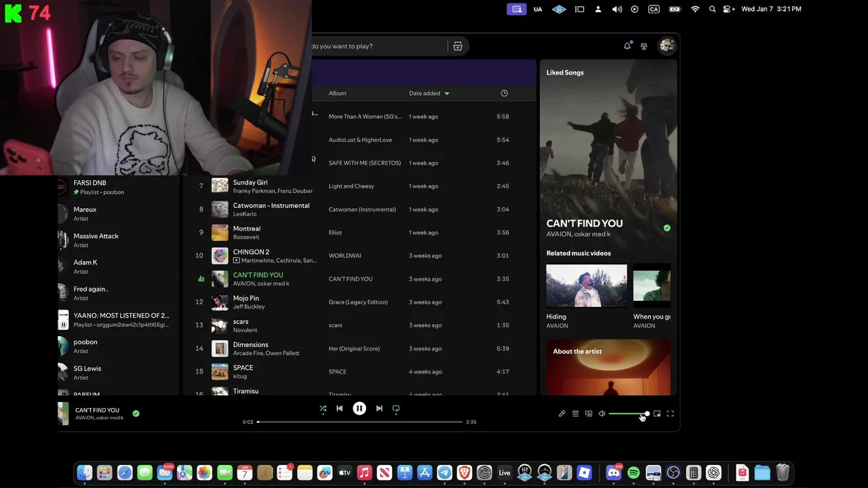This screenshot has height=488, width=868.
Task: Click the Browse icon in search bar
Action: 458,46
